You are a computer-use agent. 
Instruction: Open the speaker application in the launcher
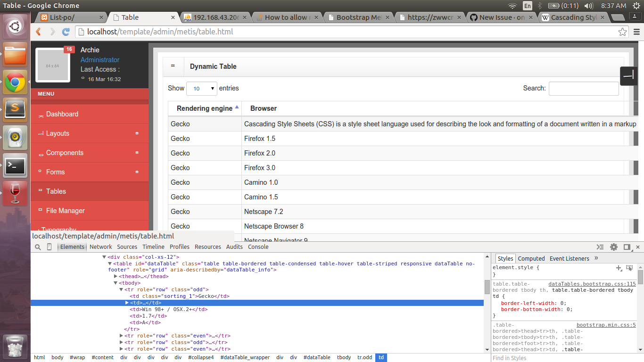(15, 138)
